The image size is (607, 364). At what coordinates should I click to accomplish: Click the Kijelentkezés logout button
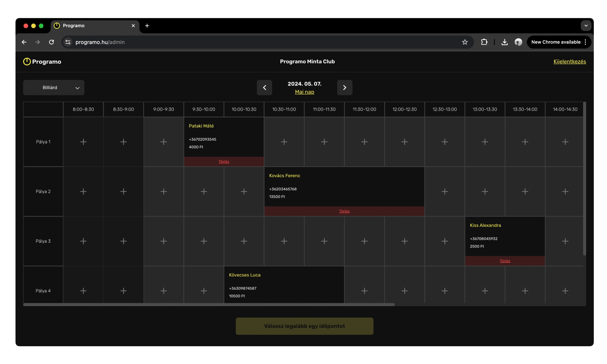(570, 61)
